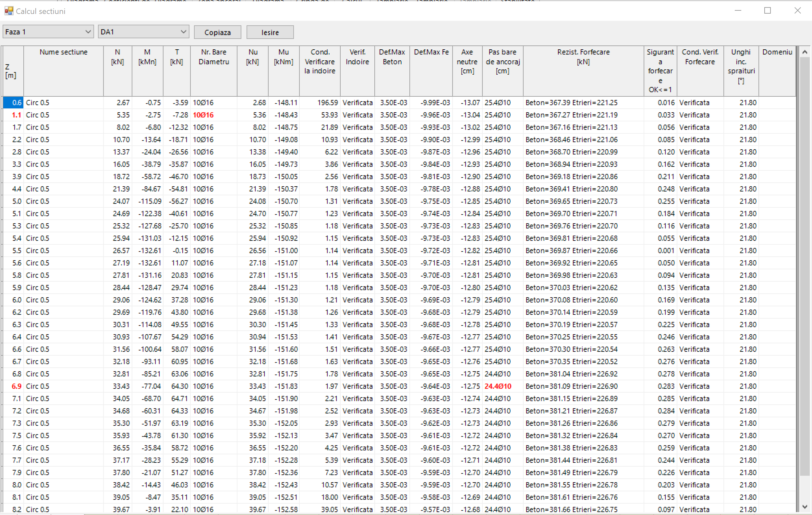The width and height of the screenshot is (812, 515).
Task: Click the Calcul sectiuni window icon
Action: pos(8,11)
